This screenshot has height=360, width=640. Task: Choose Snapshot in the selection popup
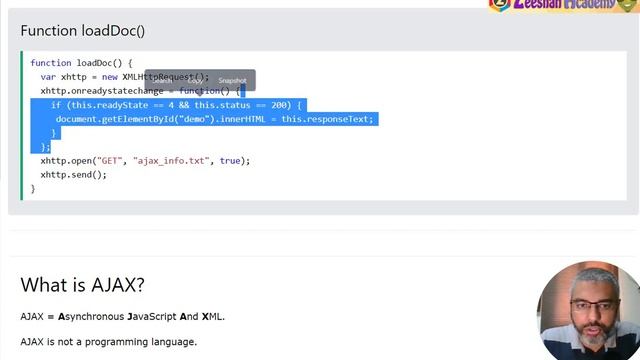(232, 80)
